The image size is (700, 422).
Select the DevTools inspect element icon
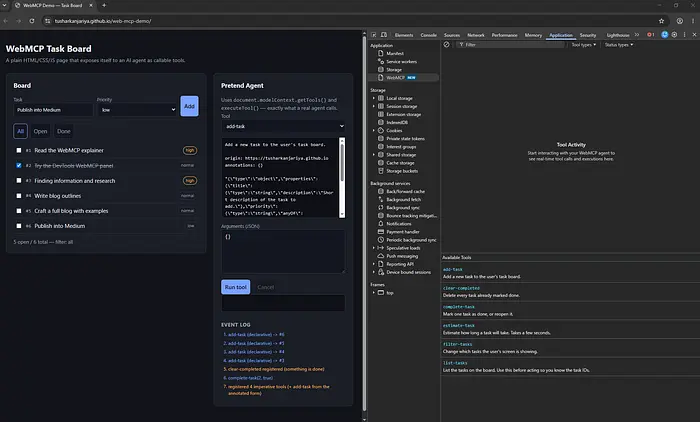coord(374,35)
